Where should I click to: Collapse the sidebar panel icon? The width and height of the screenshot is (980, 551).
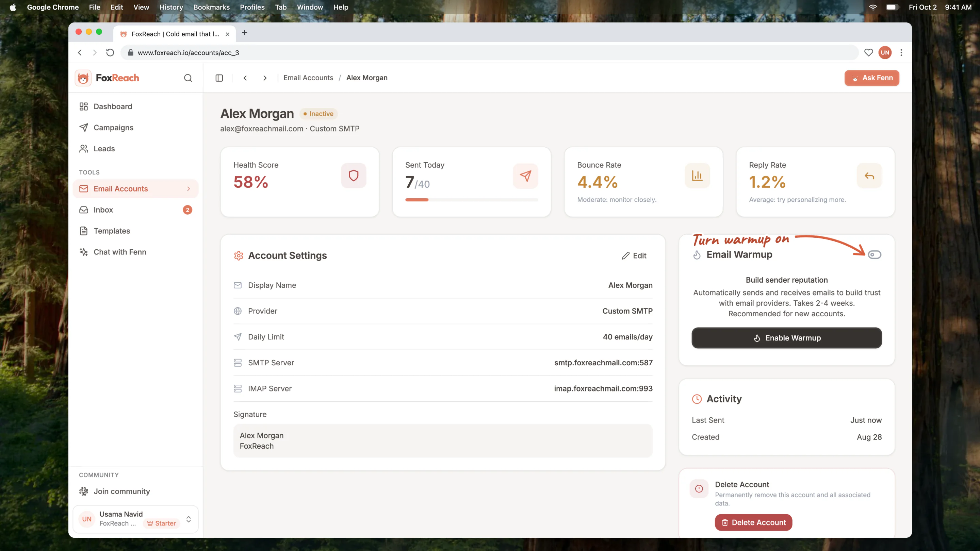coord(219,78)
